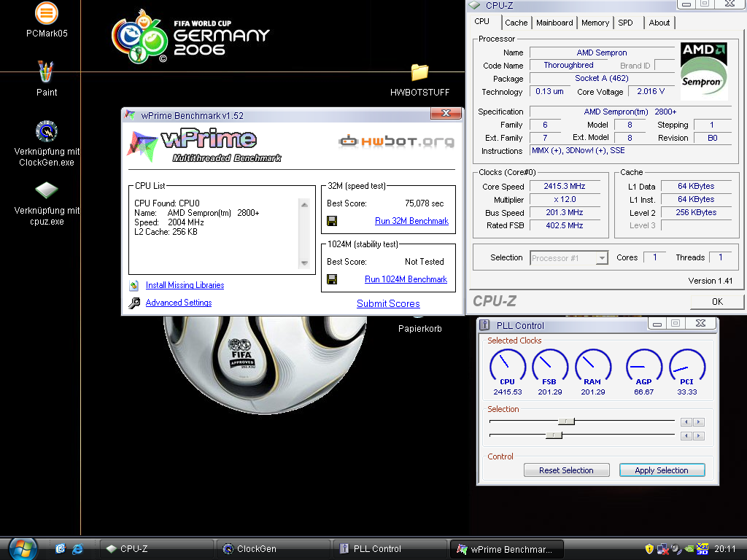
Task: Click the lower slider's left step arrow
Action: point(686,436)
